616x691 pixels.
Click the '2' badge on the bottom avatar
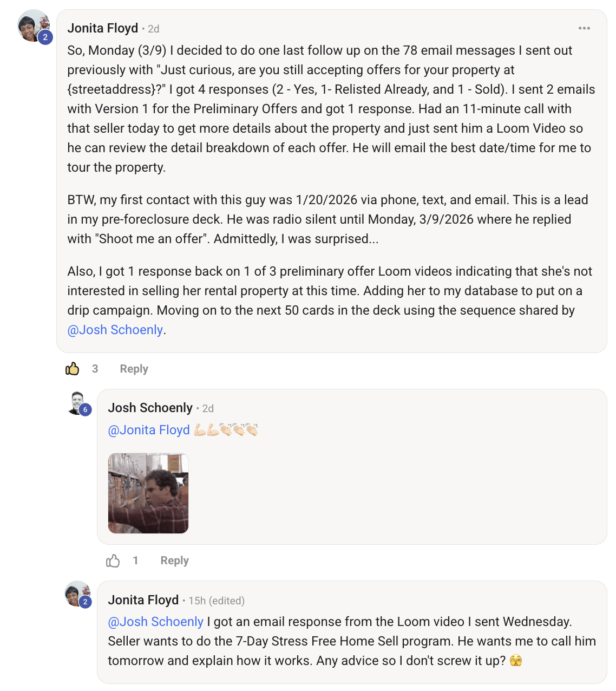click(85, 602)
